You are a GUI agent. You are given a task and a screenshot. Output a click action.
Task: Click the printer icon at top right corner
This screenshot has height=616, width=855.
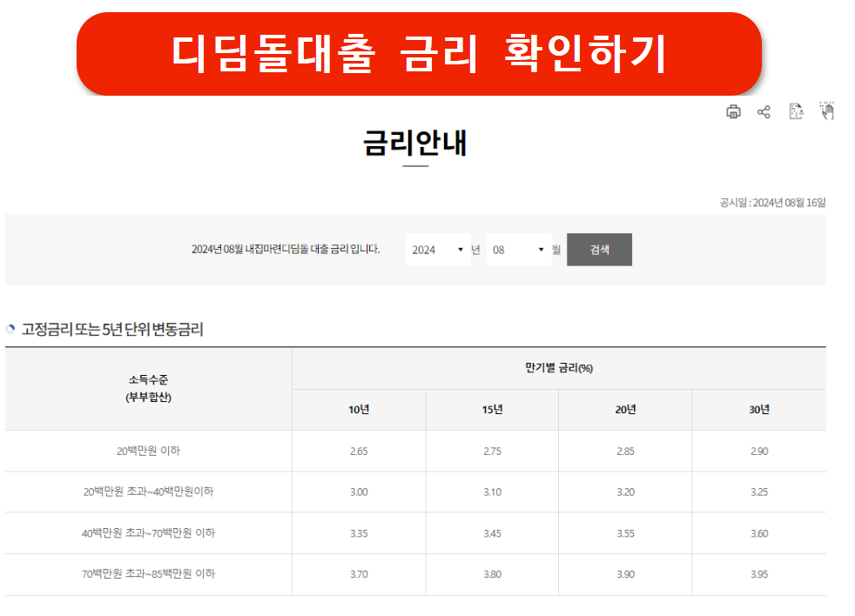click(x=733, y=110)
